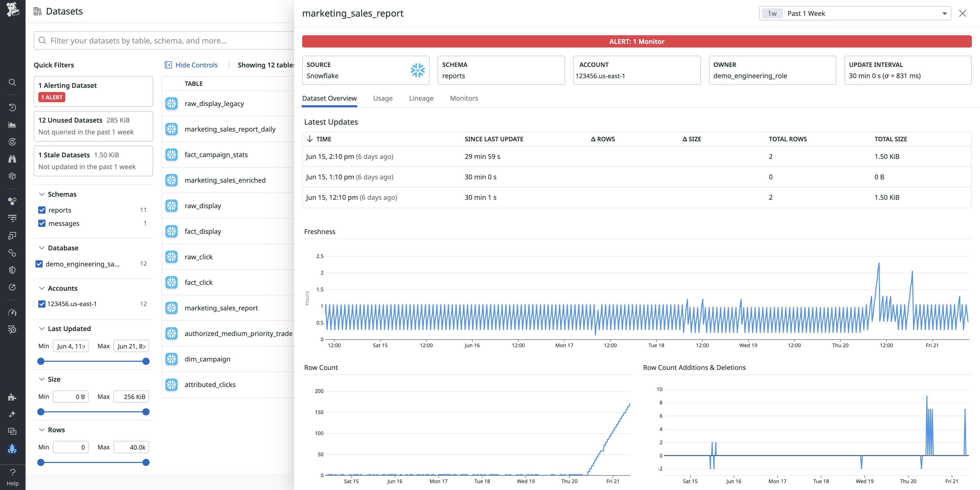
Task: Toggle the messages schema checkbox
Action: pos(42,224)
